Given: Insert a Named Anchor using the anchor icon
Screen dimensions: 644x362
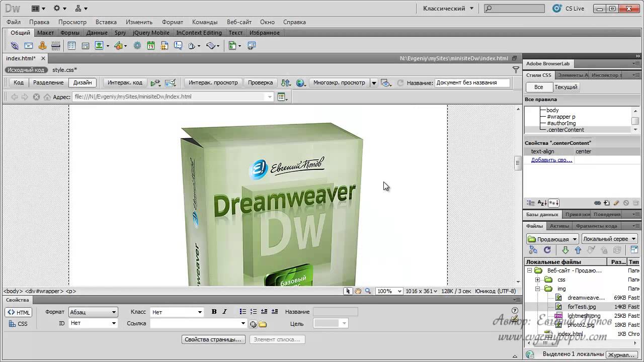Looking at the screenshot, I should coord(42,46).
